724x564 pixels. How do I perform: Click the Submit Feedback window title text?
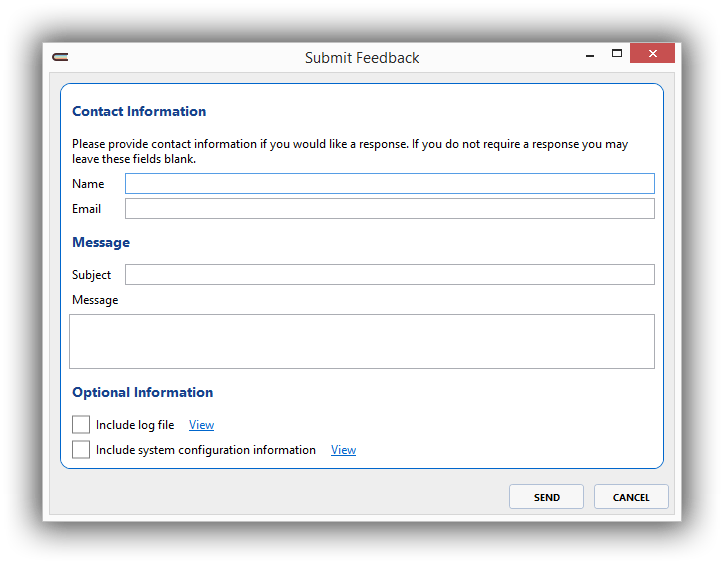pos(362,58)
